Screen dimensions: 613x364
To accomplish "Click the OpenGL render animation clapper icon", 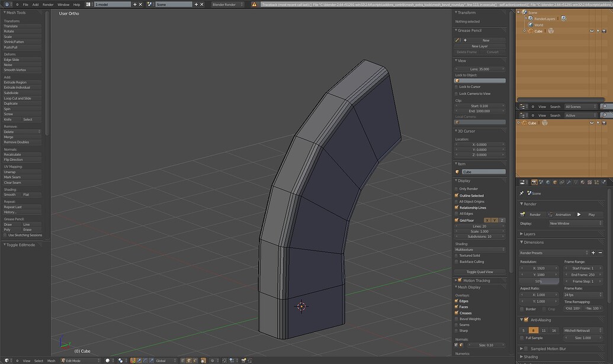I will point(249,360).
